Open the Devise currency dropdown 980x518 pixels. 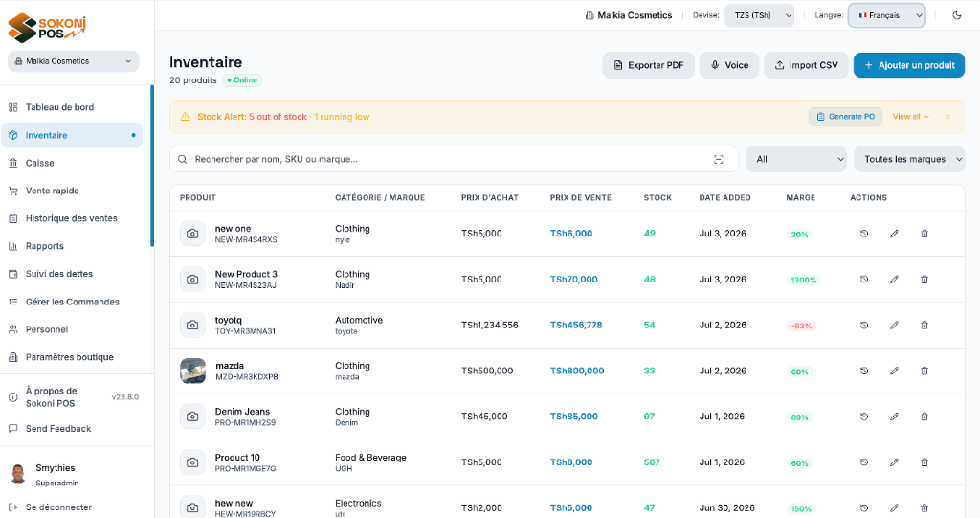coord(759,15)
